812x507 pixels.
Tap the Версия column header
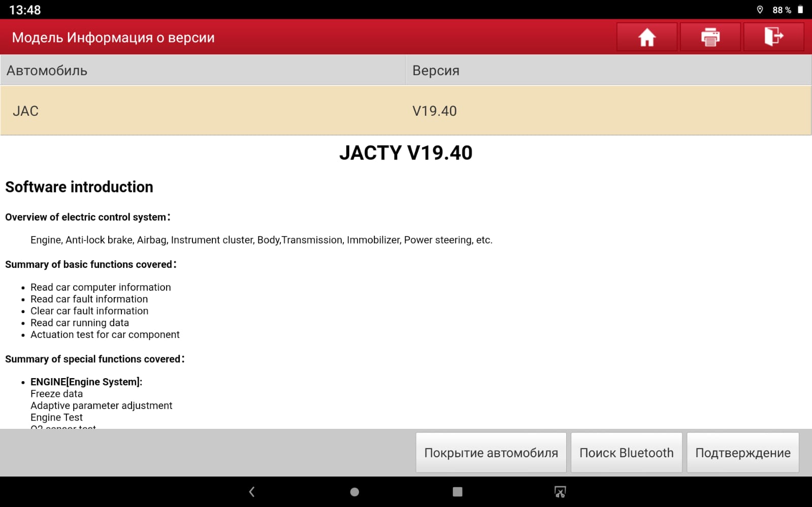[x=608, y=70]
